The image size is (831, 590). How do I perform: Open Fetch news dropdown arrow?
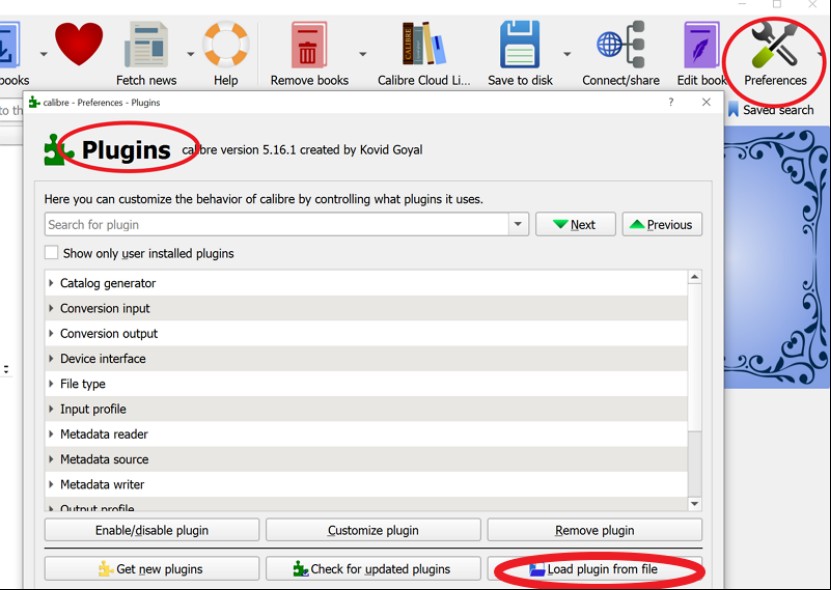point(190,54)
